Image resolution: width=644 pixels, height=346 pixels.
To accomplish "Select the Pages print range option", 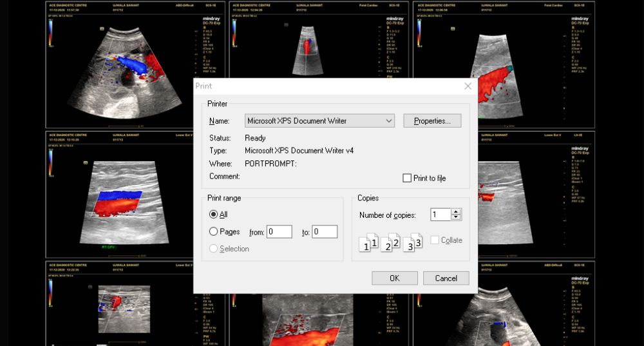I will point(214,232).
